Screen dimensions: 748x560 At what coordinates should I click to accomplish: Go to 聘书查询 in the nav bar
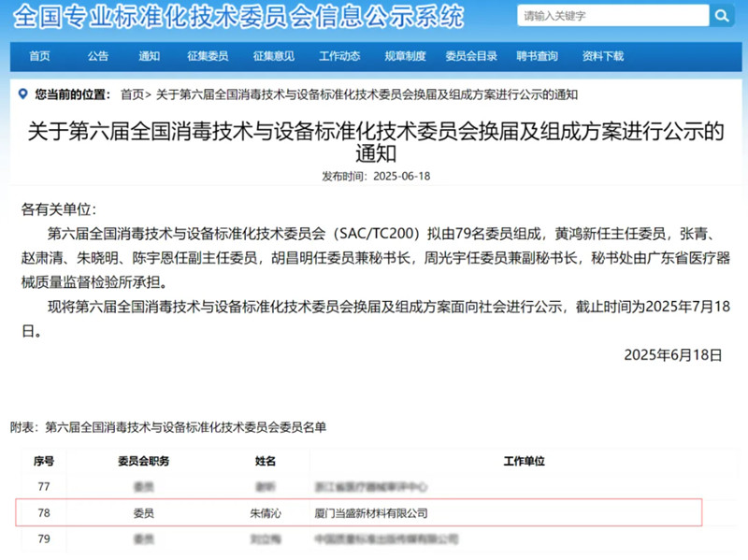[537, 56]
